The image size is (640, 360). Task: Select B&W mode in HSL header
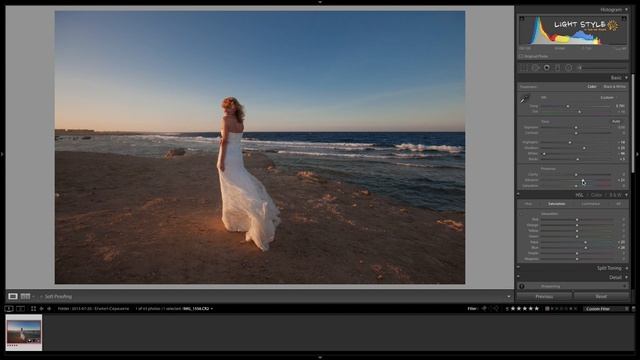coord(615,195)
